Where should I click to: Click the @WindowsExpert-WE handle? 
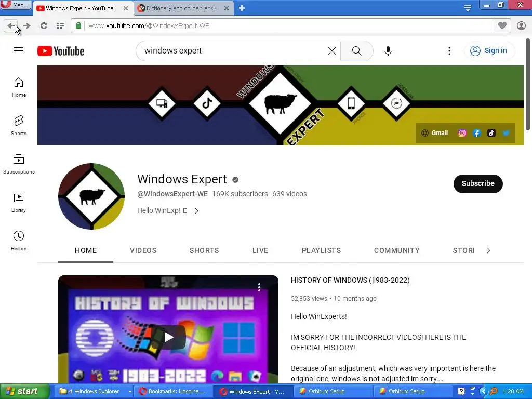172,194
